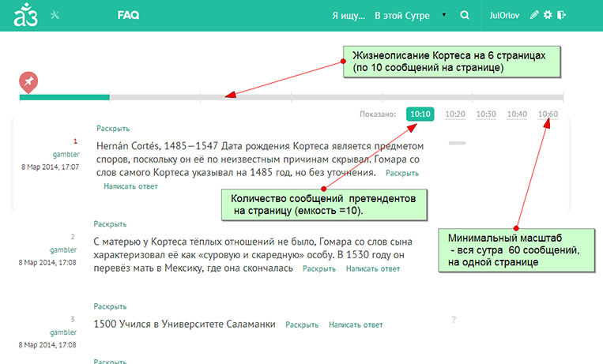Click 'Раскрыть' above the 'С матерью у Кортеса' message

pyautogui.click(x=110, y=224)
